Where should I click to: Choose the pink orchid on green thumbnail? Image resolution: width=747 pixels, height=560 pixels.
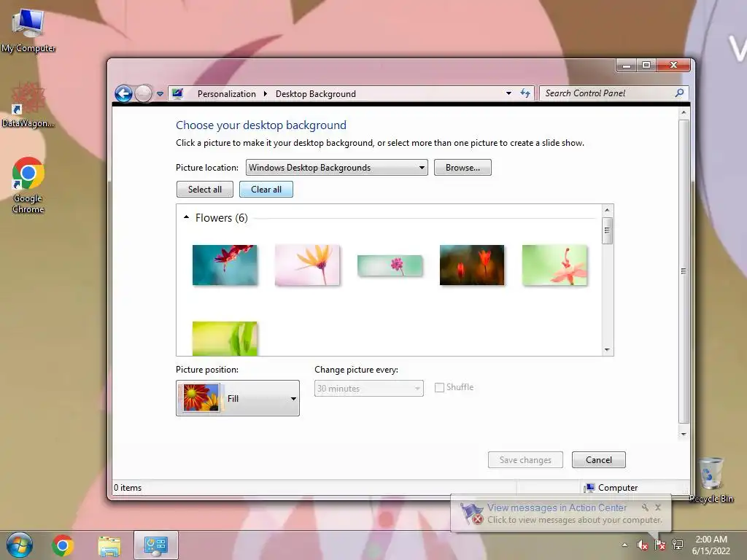point(554,265)
